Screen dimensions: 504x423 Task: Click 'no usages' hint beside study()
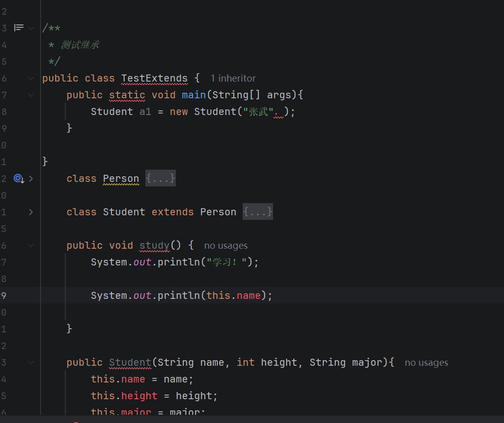226,246
